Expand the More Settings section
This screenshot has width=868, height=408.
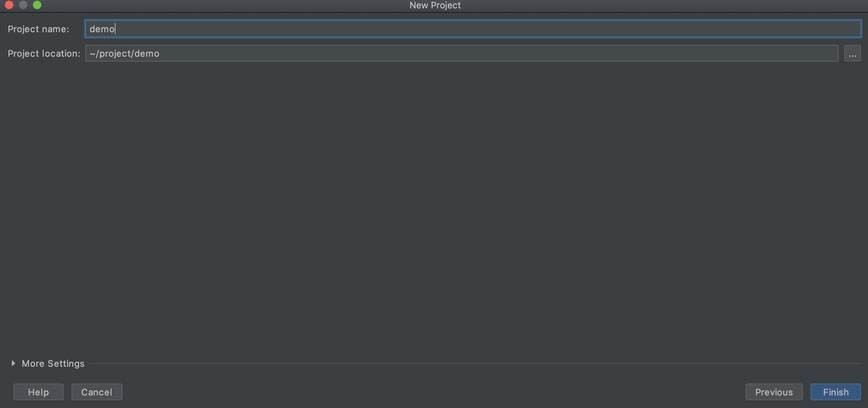pyautogui.click(x=13, y=363)
